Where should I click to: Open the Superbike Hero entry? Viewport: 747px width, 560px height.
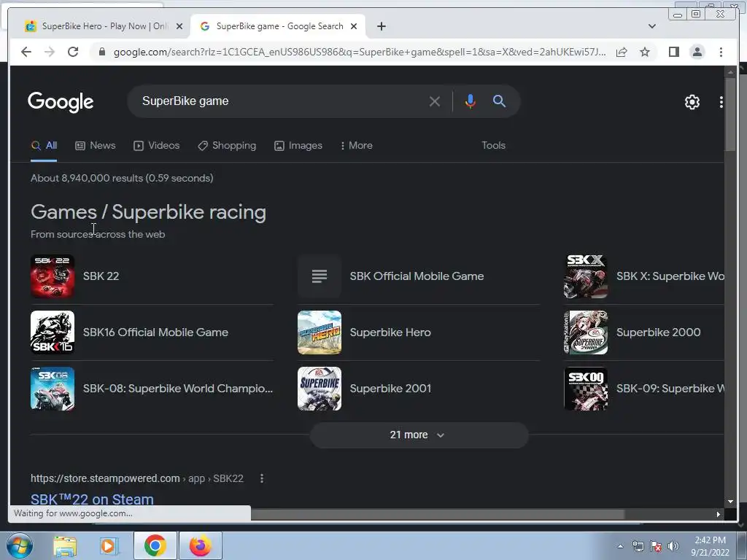point(390,332)
